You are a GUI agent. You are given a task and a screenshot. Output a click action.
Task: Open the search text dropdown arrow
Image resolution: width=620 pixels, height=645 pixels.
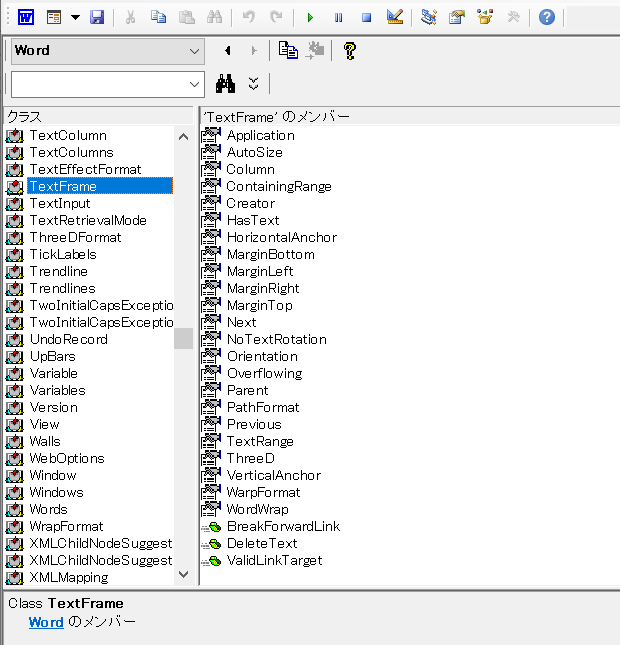click(195, 85)
